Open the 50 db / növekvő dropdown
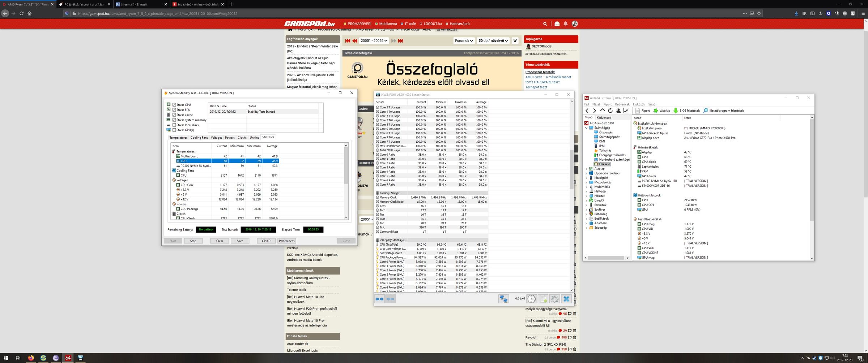This screenshot has height=363, width=868. (x=493, y=41)
